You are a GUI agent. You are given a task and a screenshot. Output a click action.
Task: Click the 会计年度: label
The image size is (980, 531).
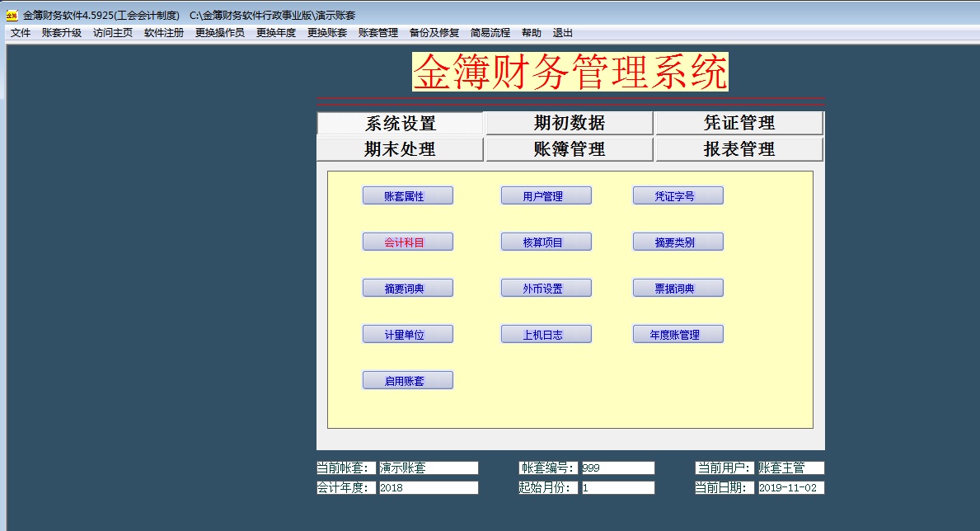pyautogui.click(x=346, y=488)
